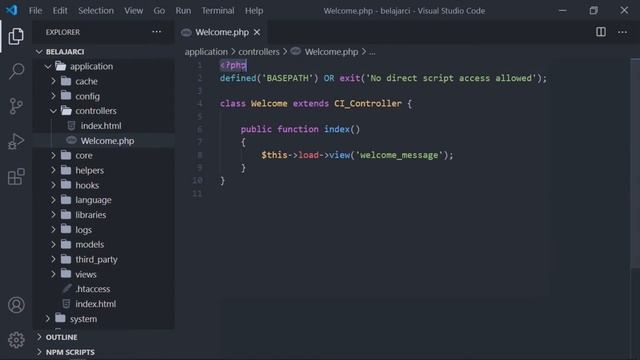Click the config folder icon
Screen dimensions: 640x360
pyautogui.click(x=66, y=96)
